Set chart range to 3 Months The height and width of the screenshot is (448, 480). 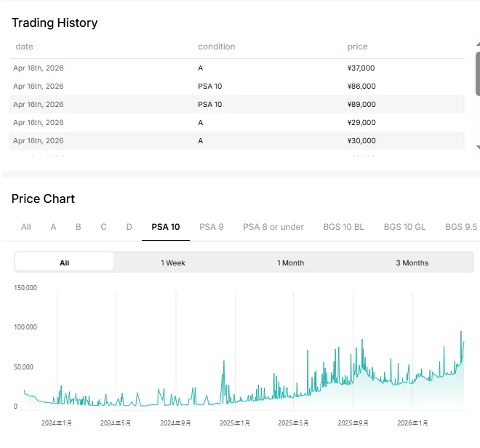pos(412,263)
